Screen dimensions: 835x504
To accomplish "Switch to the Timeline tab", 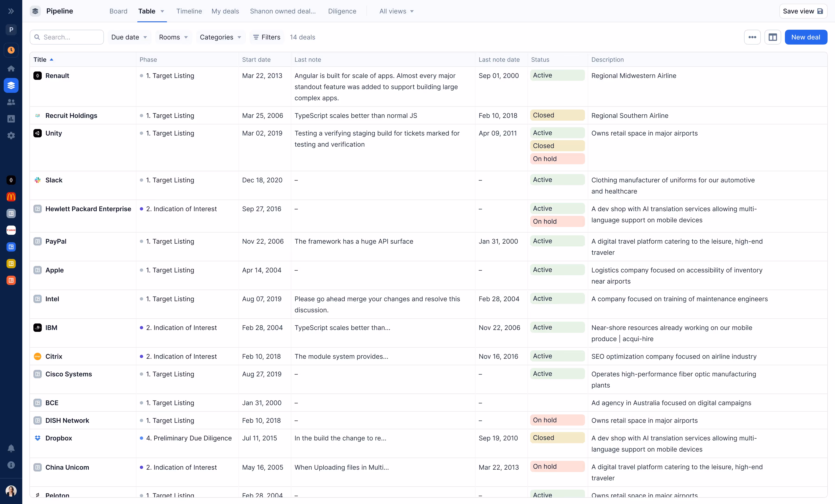I will (x=189, y=11).
